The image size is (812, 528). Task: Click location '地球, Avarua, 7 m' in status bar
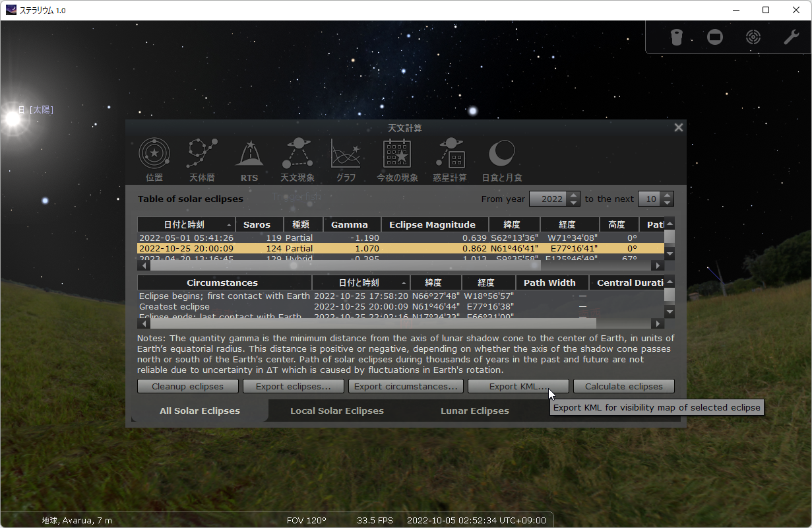pos(77,520)
